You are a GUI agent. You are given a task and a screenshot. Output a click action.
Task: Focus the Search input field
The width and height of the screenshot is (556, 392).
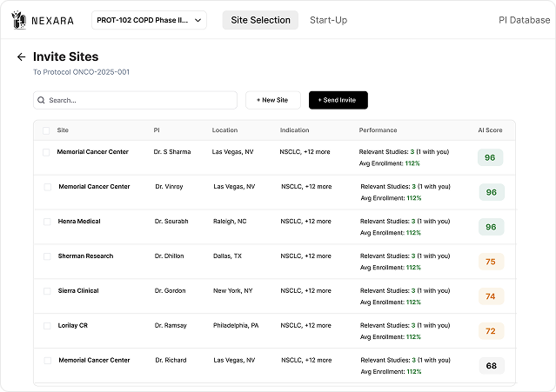[135, 100]
